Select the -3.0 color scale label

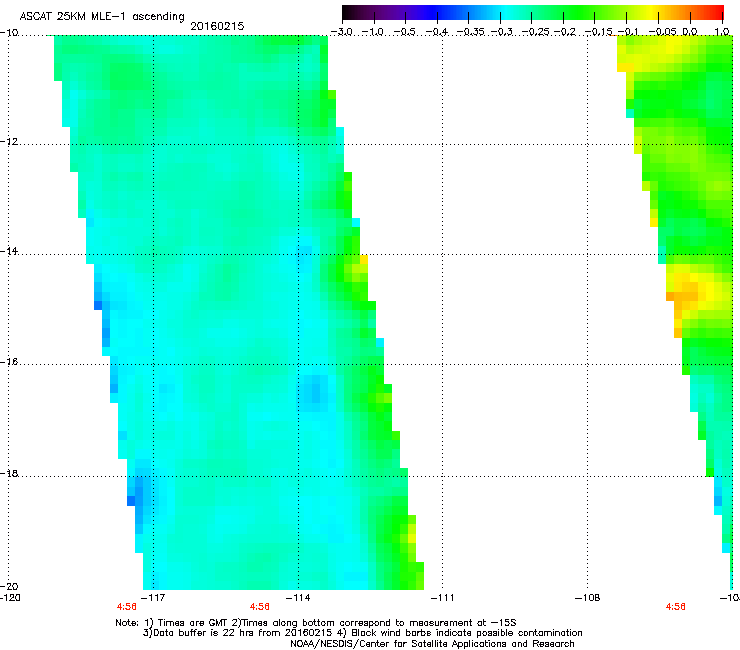[x=342, y=32]
